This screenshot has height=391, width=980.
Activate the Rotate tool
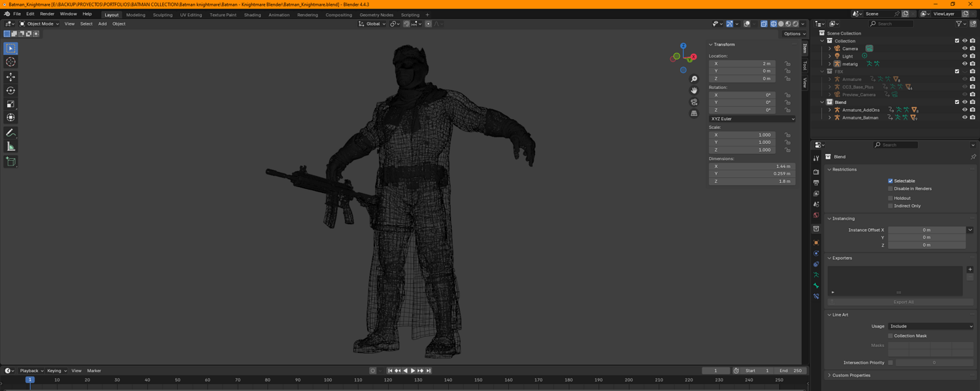(x=10, y=90)
